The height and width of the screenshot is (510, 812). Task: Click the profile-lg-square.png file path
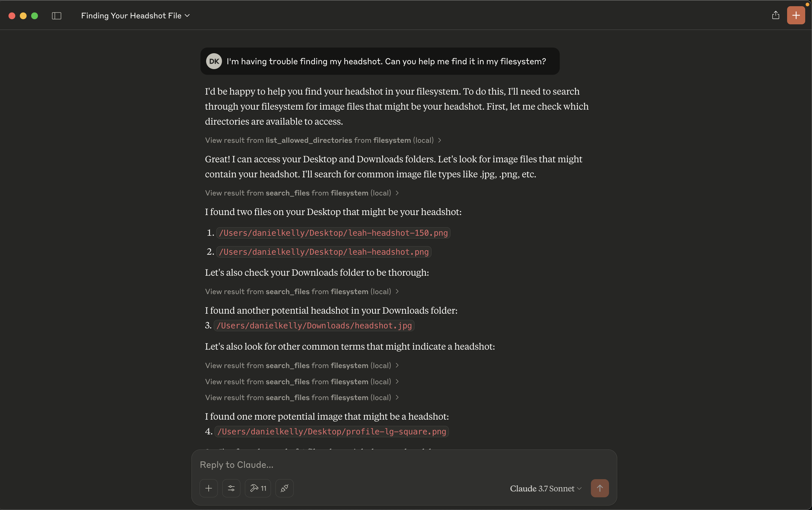click(x=332, y=432)
